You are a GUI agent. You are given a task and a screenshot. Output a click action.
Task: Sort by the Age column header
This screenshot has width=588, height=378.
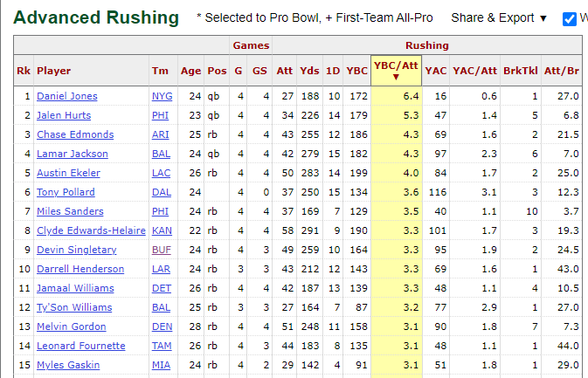tap(190, 71)
